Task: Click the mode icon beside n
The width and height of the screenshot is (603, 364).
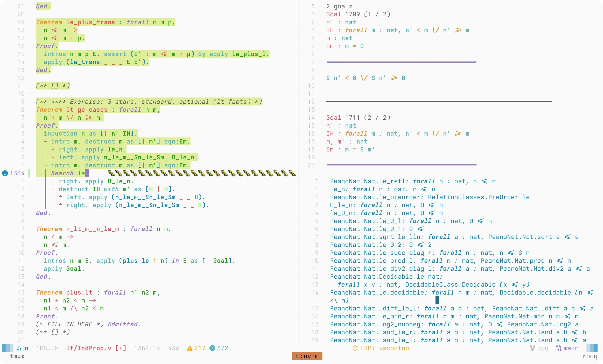Action: coord(19,348)
